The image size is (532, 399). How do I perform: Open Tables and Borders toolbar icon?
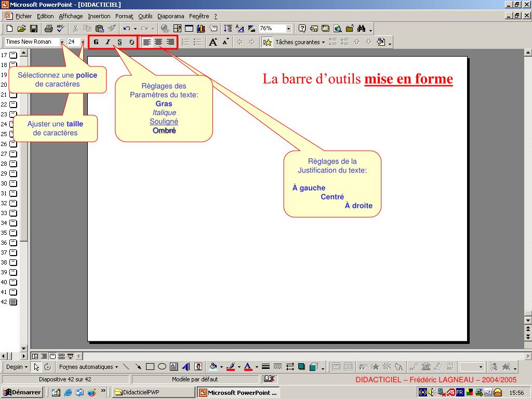tap(177, 29)
